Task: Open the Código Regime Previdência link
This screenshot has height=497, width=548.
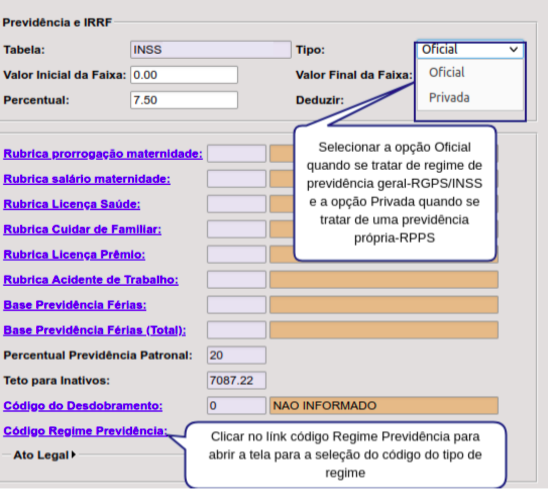Action: pyautogui.click(x=85, y=431)
